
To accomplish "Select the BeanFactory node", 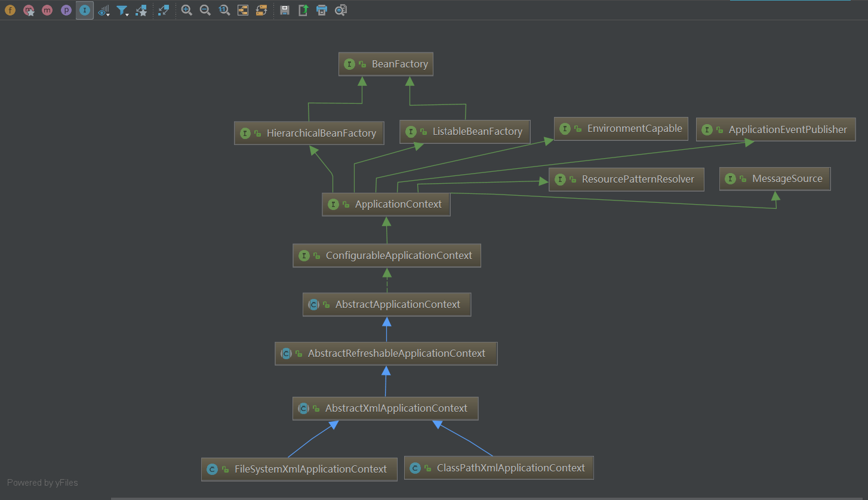I will (386, 64).
